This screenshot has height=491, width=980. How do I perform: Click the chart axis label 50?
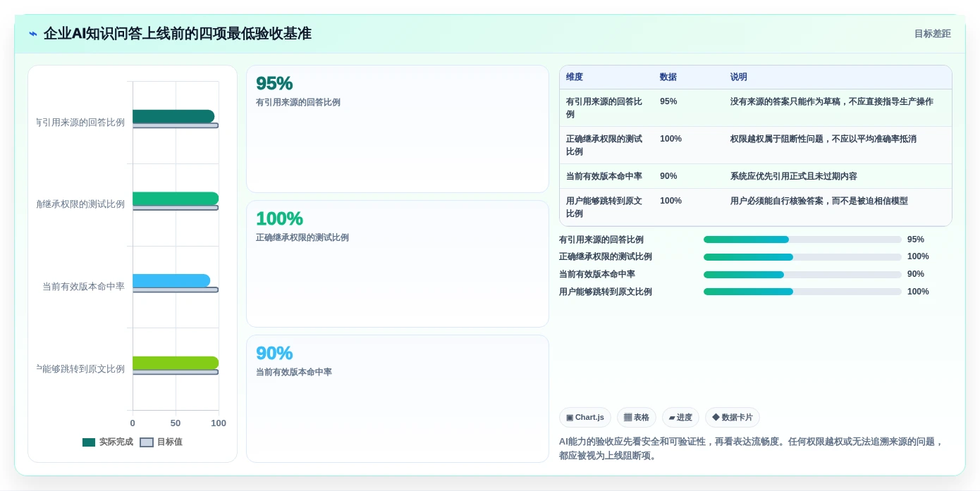[176, 423]
